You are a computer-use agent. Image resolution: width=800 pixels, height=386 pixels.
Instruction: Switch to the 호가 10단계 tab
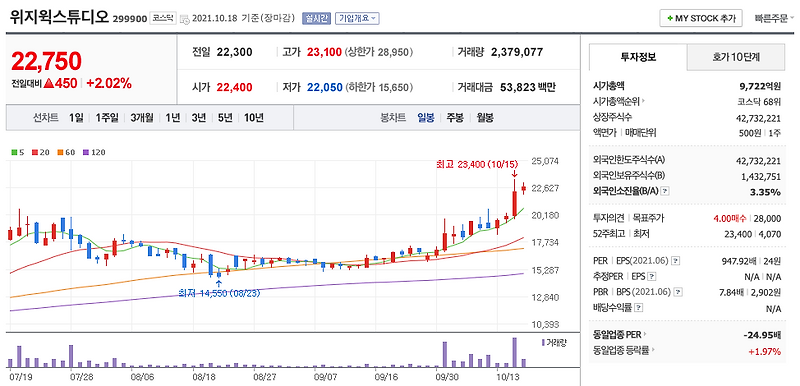coord(736,57)
